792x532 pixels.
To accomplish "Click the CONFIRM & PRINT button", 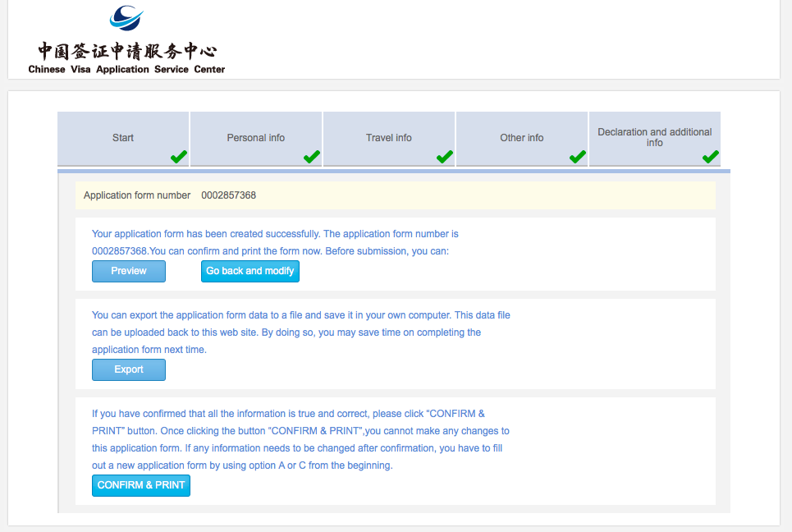I will [141, 486].
